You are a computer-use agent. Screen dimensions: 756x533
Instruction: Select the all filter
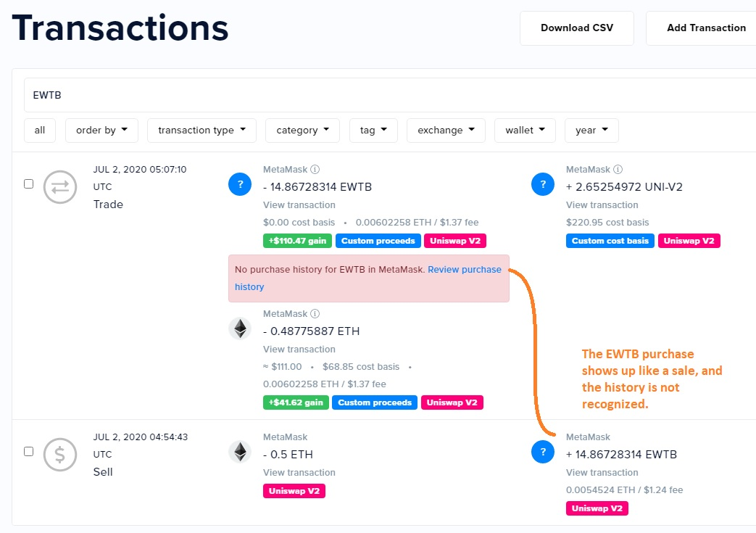[40, 131]
